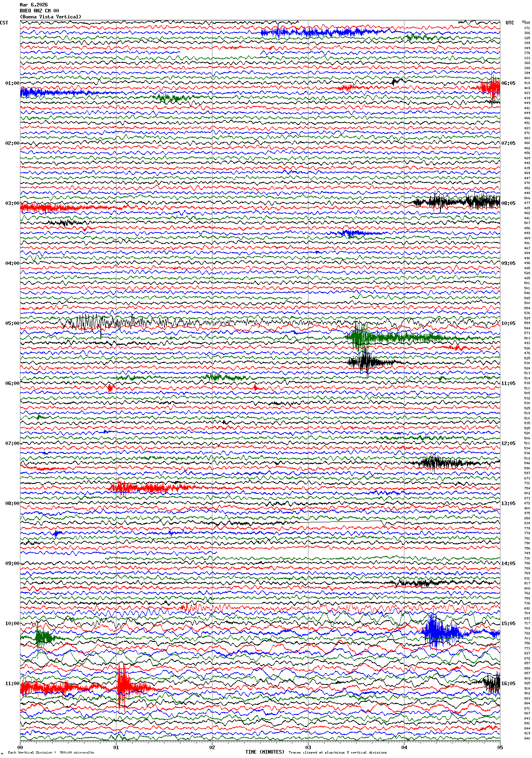Click the UTC timezone label
The height and width of the screenshot is (758, 532).
(x=510, y=23)
